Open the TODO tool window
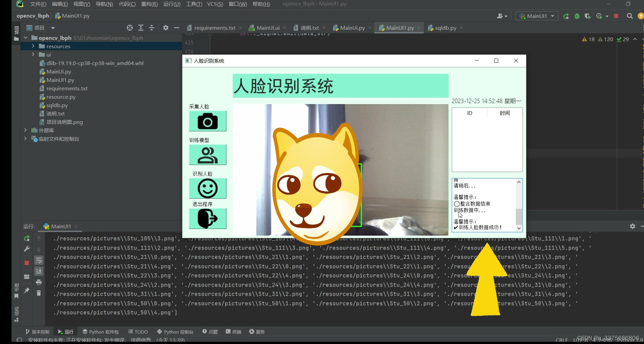The image size is (644, 344). [138, 332]
